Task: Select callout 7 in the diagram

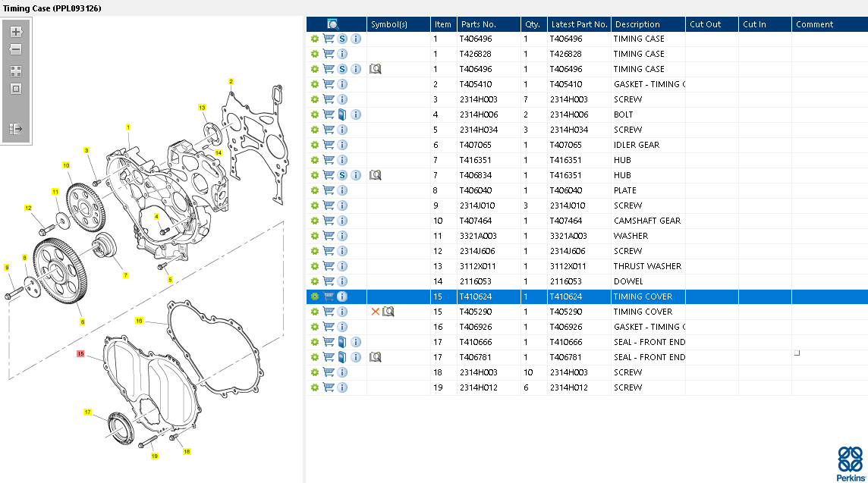Action: [126, 275]
